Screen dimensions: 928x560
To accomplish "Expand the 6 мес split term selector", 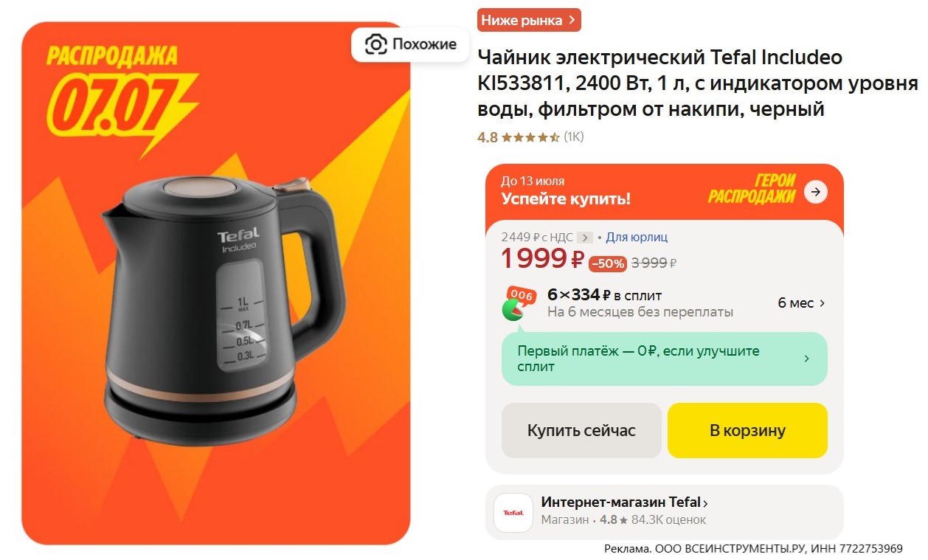I will tap(801, 303).
